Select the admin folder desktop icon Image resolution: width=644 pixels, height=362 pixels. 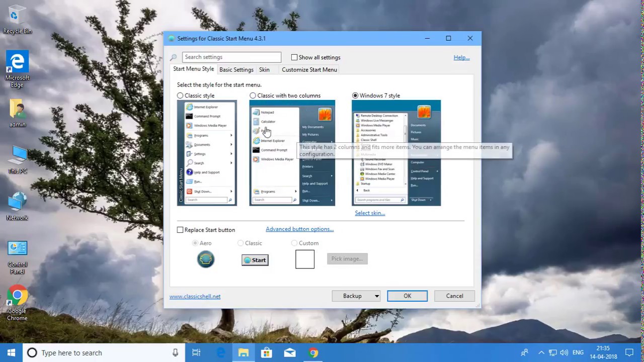pyautogui.click(x=17, y=113)
